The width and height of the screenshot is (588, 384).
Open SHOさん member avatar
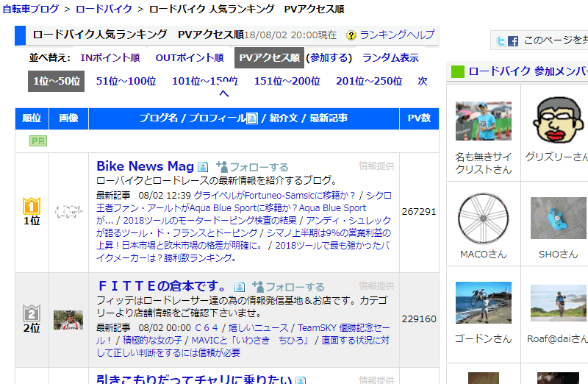[559, 218]
